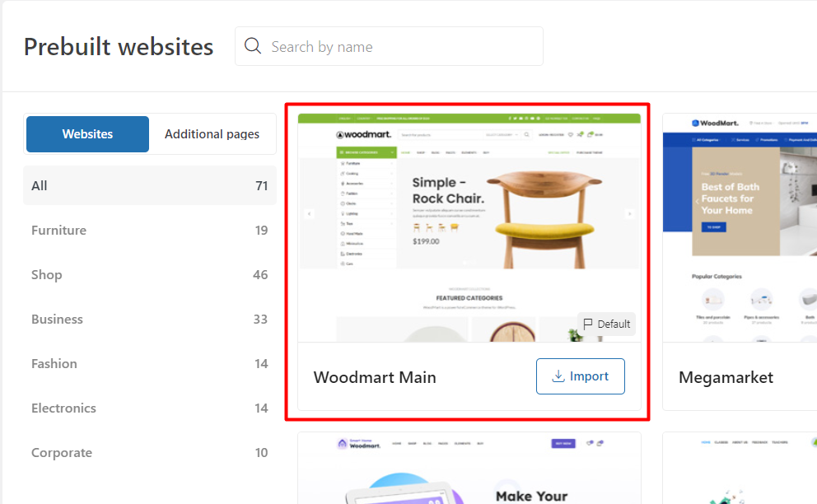Click the search magnifier icon

[253, 46]
